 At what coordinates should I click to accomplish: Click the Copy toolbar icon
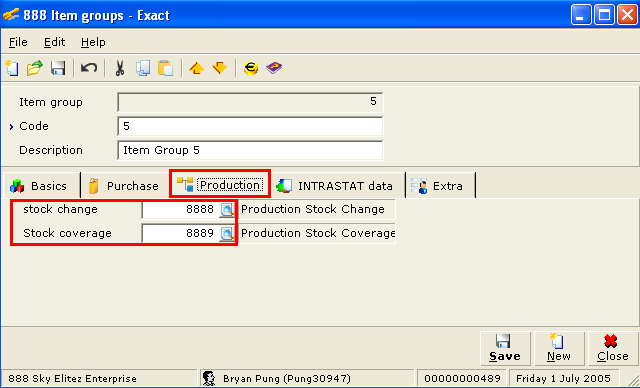pyautogui.click(x=142, y=68)
